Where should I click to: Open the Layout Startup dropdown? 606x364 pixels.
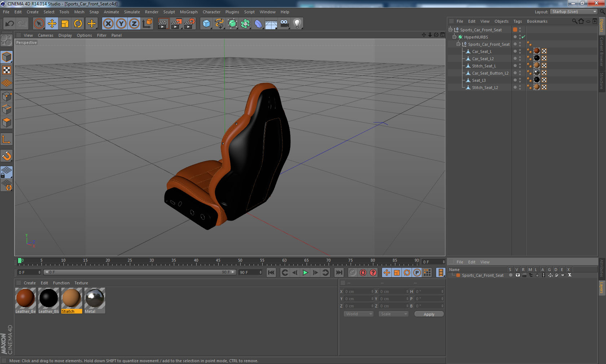pos(574,12)
